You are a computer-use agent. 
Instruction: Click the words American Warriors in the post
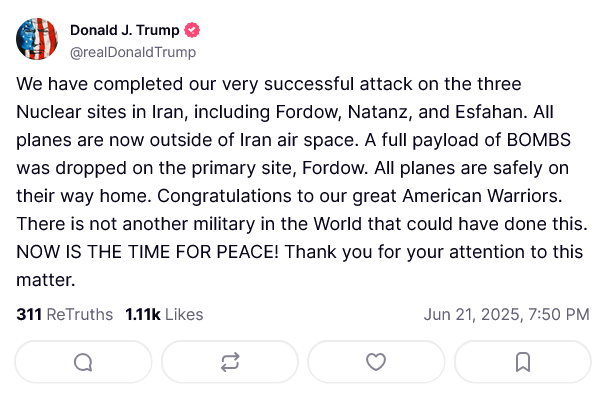482,196
